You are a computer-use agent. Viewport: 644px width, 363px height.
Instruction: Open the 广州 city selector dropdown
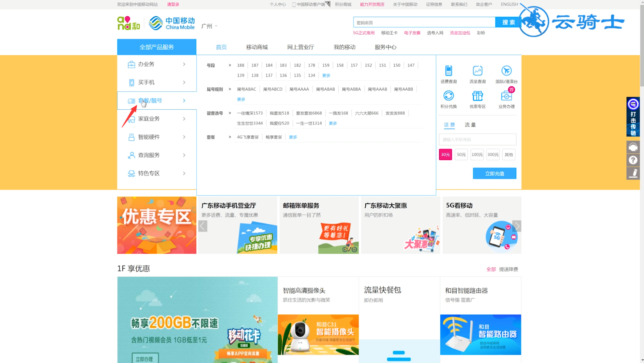tap(209, 26)
